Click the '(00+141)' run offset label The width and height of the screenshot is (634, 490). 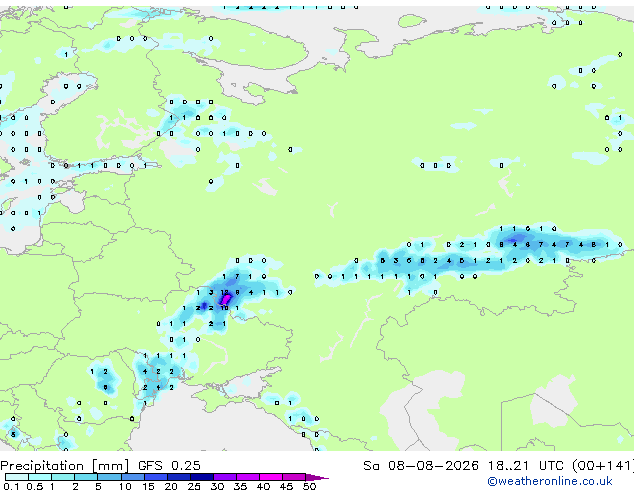coord(603,466)
